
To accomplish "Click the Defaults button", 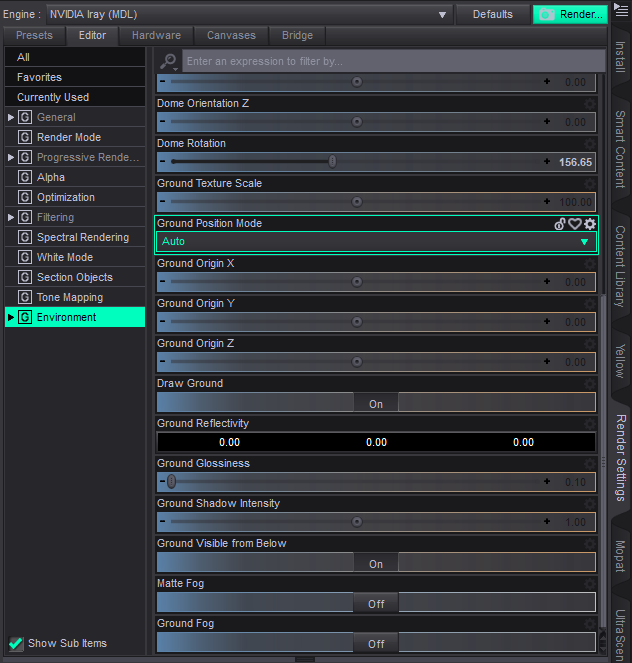I will point(492,15).
